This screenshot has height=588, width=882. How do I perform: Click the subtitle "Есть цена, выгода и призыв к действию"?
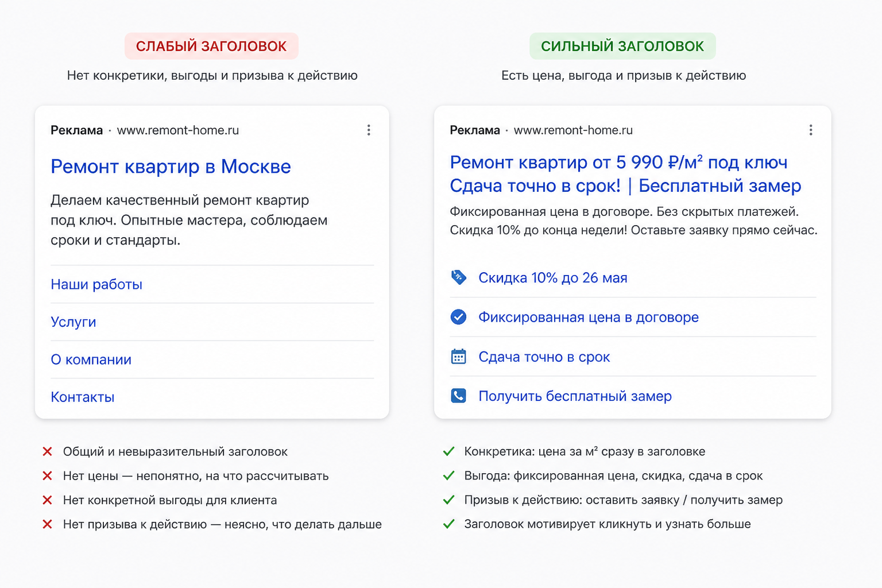[x=624, y=75]
